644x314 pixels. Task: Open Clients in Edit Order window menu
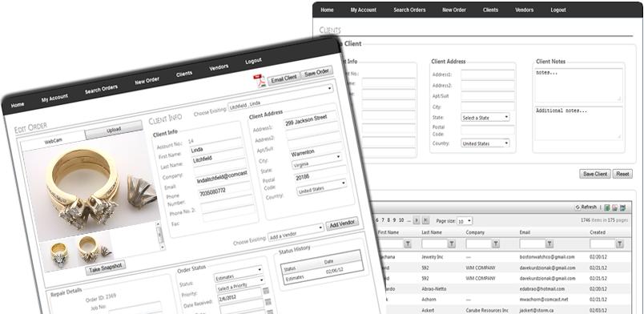click(x=184, y=74)
